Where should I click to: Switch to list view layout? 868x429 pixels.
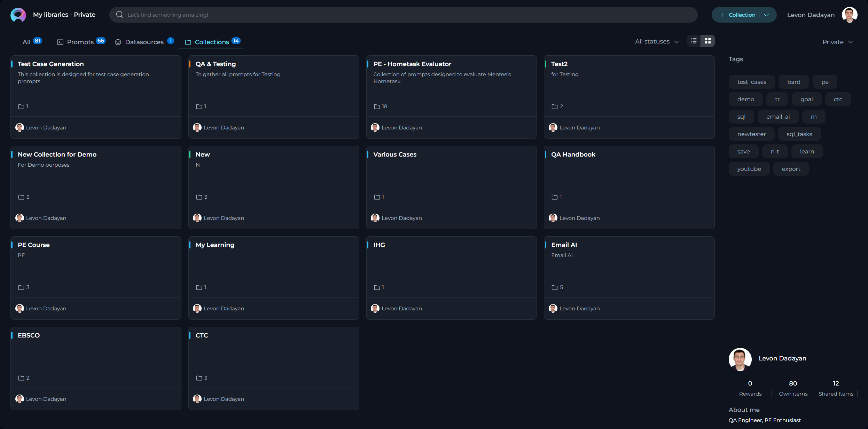[694, 41]
